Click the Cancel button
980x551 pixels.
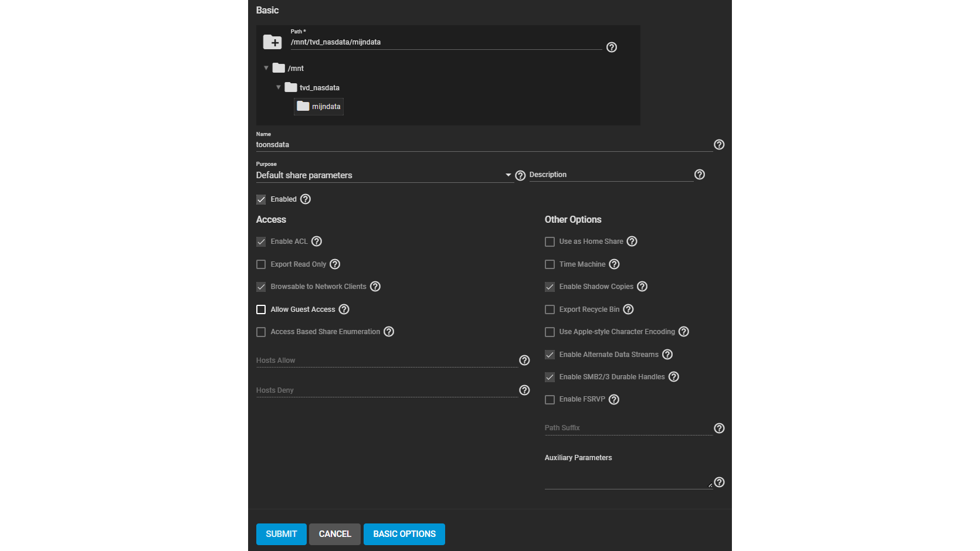[334, 534]
